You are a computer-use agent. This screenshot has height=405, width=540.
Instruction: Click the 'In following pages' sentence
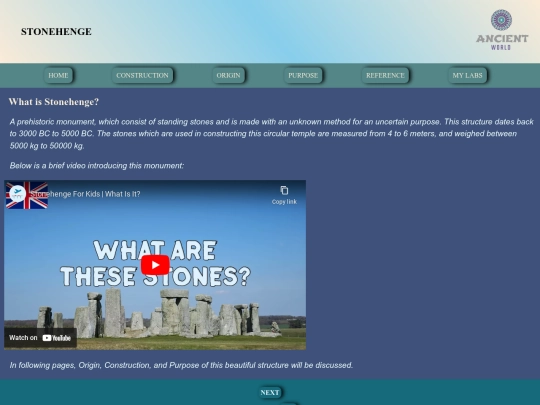click(x=181, y=365)
